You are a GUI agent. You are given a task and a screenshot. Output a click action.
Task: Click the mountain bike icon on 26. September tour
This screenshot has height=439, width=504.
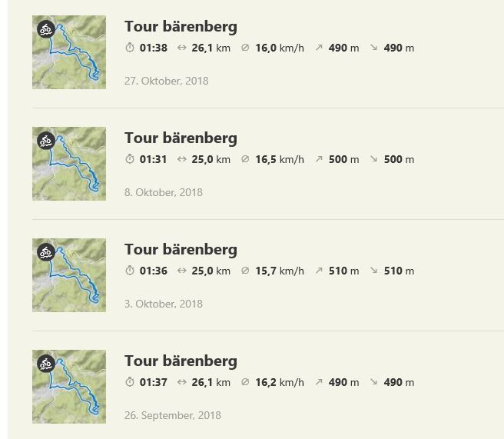tap(46, 364)
